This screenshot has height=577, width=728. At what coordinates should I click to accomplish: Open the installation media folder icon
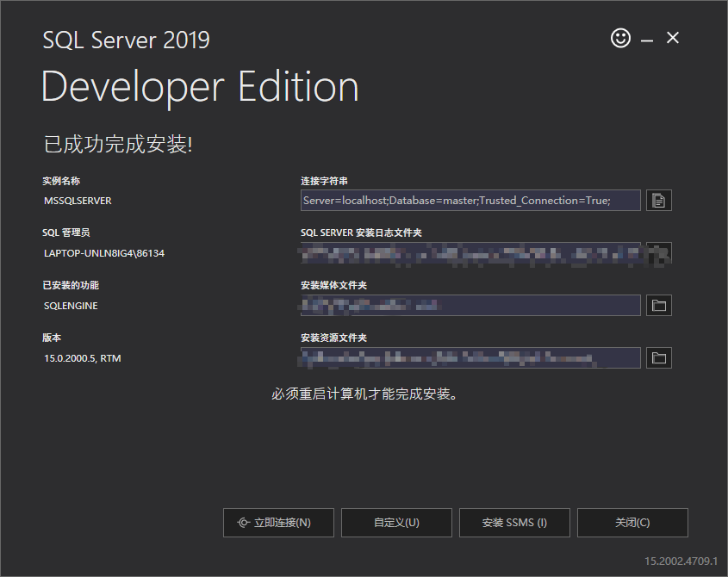pyautogui.click(x=659, y=305)
